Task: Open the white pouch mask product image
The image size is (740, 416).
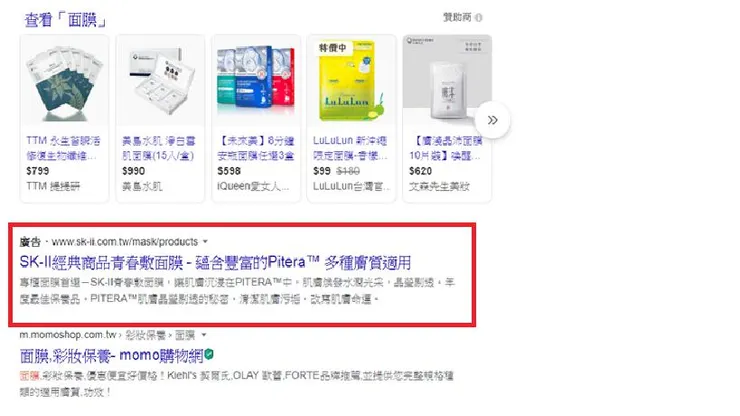Action: pos(447,81)
